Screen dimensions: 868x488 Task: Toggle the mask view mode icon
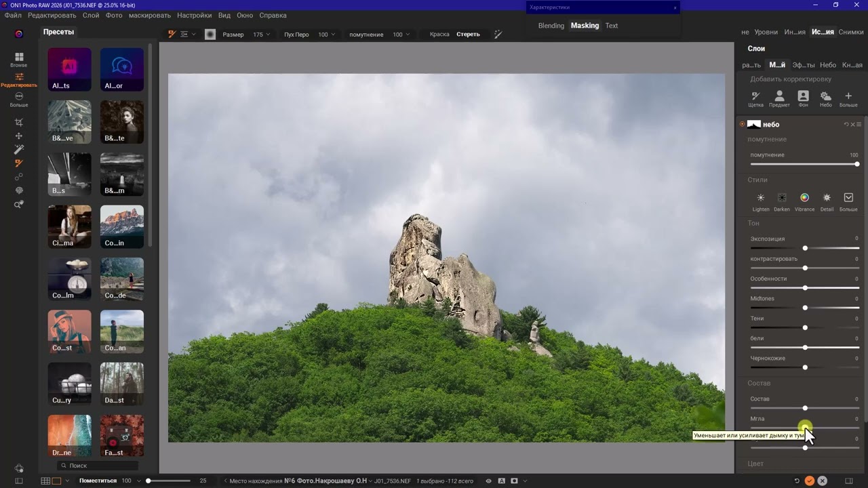514,481
